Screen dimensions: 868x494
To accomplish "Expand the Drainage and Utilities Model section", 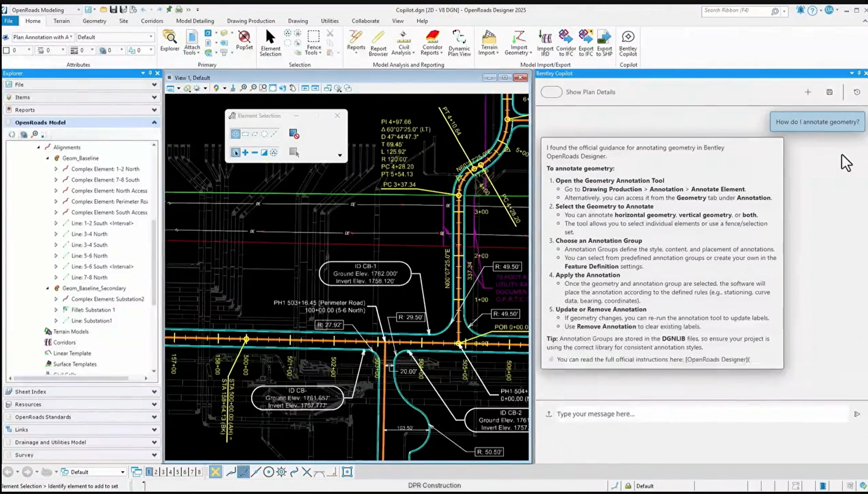I will (81, 442).
